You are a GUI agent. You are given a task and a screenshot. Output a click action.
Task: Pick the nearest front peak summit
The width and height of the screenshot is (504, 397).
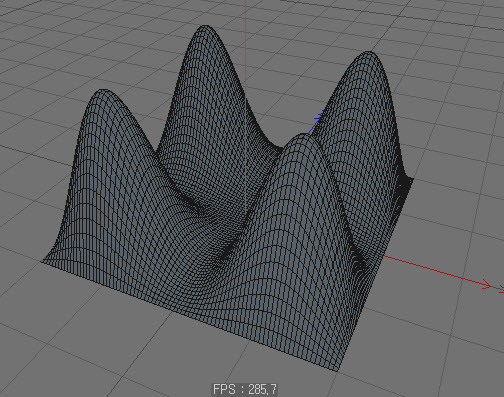pyautogui.click(x=303, y=136)
